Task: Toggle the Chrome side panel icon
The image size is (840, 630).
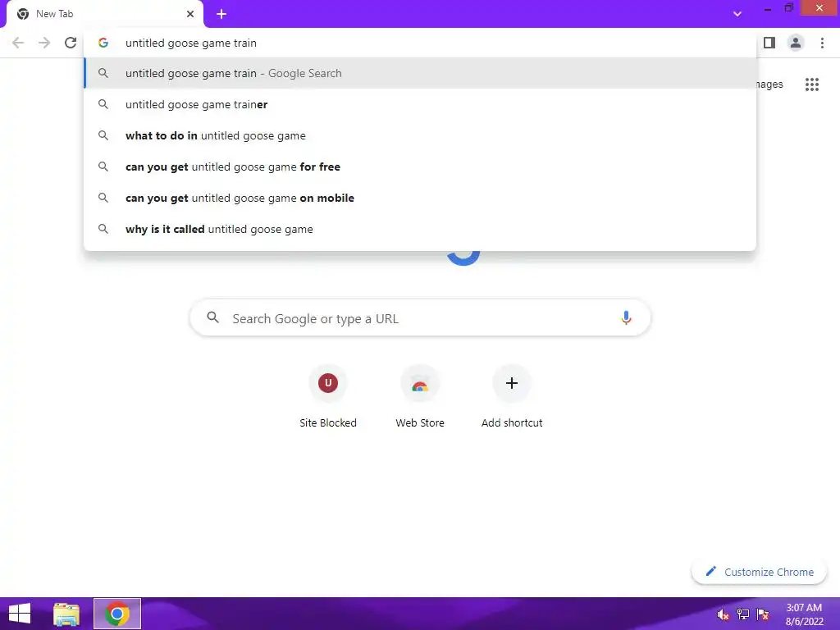Action: [769, 43]
